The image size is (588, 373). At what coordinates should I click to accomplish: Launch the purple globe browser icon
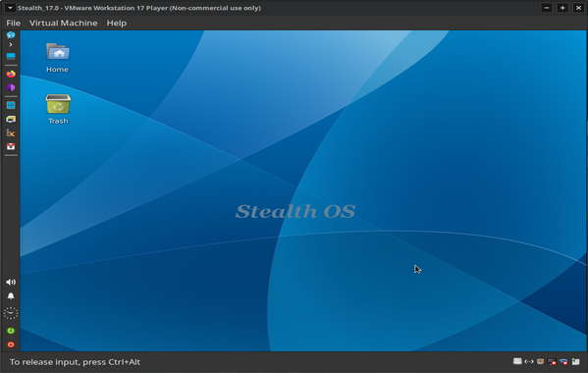11,87
